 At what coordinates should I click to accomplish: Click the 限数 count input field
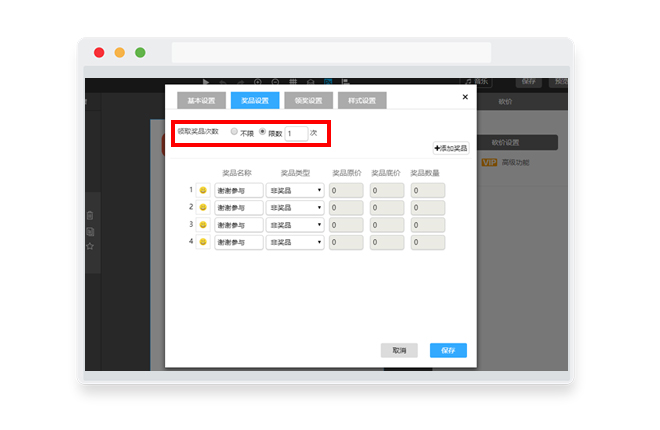(296, 133)
